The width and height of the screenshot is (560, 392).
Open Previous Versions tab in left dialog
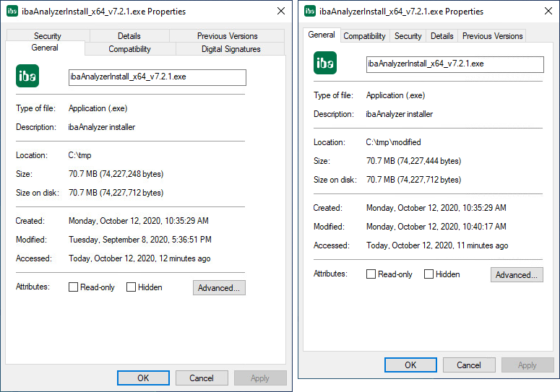point(227,36)
